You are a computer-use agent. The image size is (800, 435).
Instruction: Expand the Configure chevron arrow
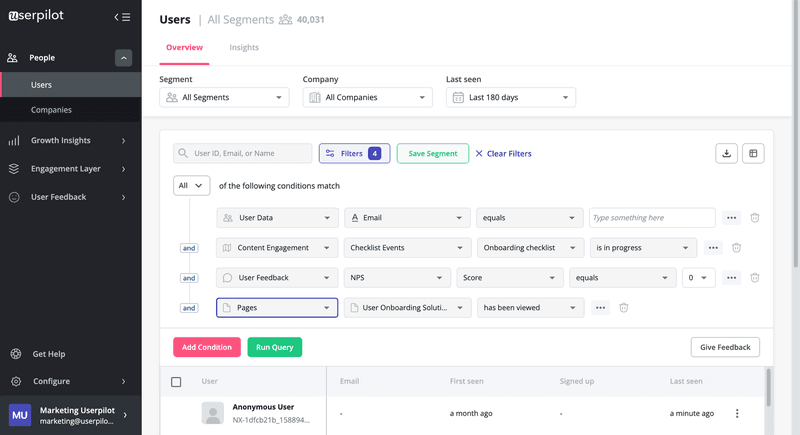point(123,381)
